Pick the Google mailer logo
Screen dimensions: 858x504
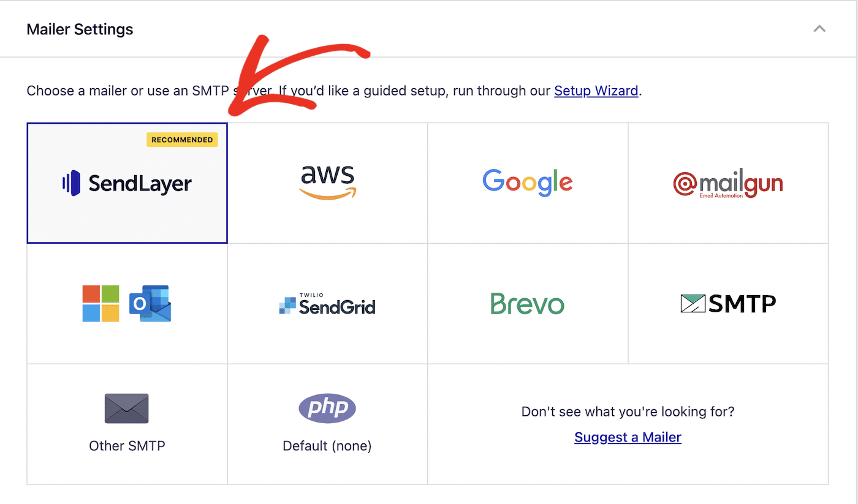528,182
